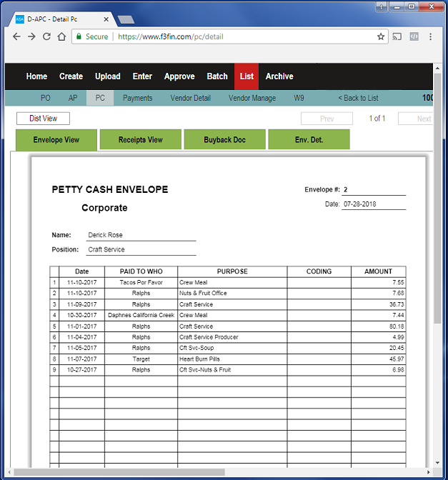Select the Archive menu item
Viewport: 448px width, 480px height.
279,76
